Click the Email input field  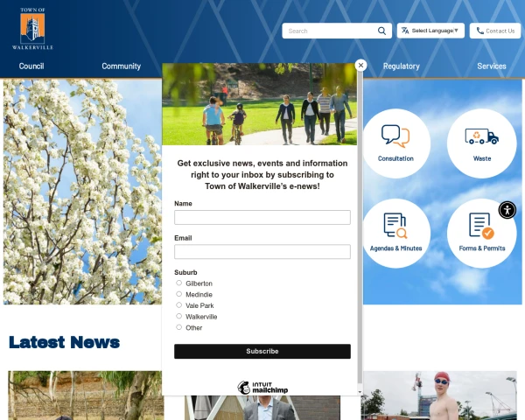(262, 251)
